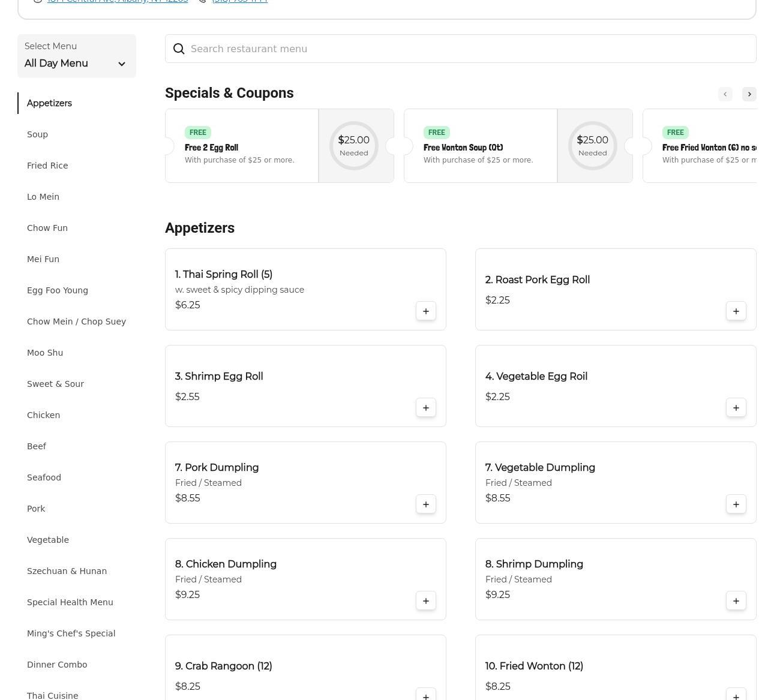
Task: Add Vegetable Egg Roll using plus icon
Action: click(x=736, y=408)
